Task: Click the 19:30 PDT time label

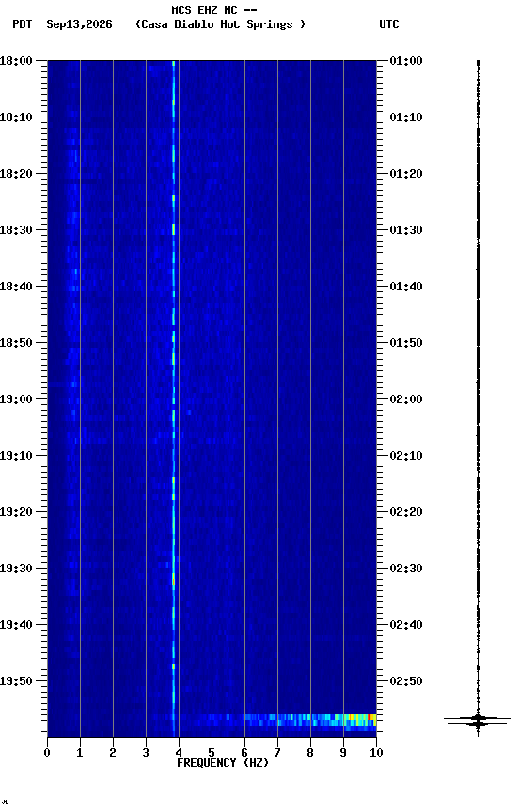Action: pos(16,569)
